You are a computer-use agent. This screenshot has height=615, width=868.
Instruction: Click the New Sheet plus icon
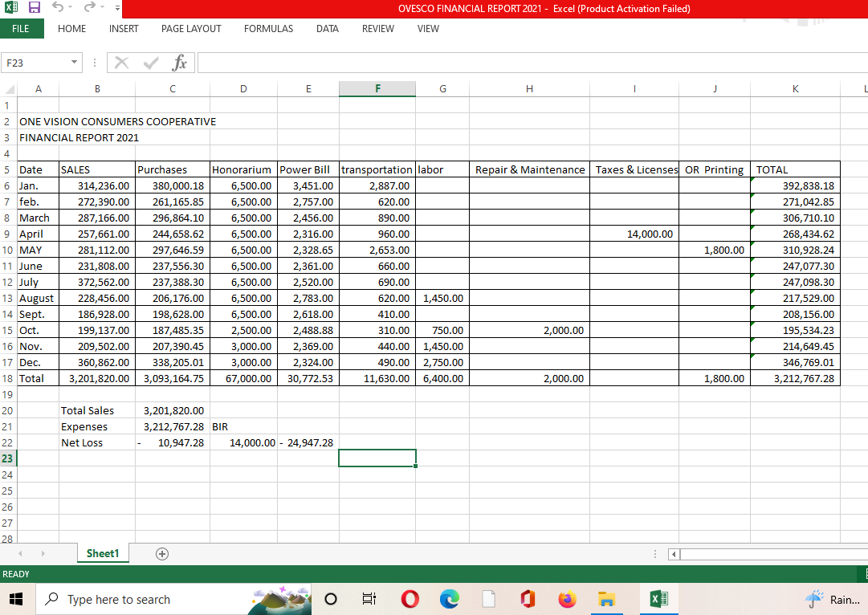pos(162,554)
